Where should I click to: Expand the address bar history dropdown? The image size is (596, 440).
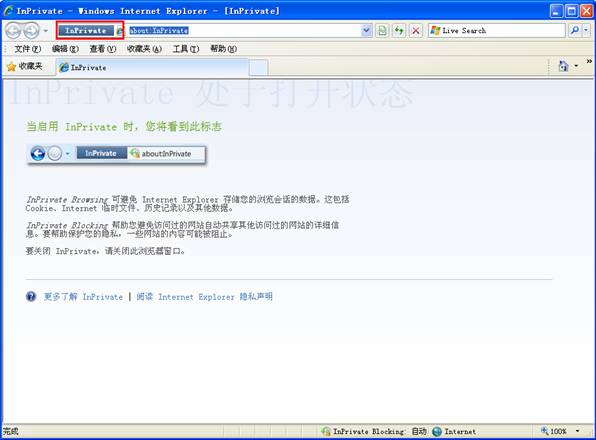pos(366,30)
